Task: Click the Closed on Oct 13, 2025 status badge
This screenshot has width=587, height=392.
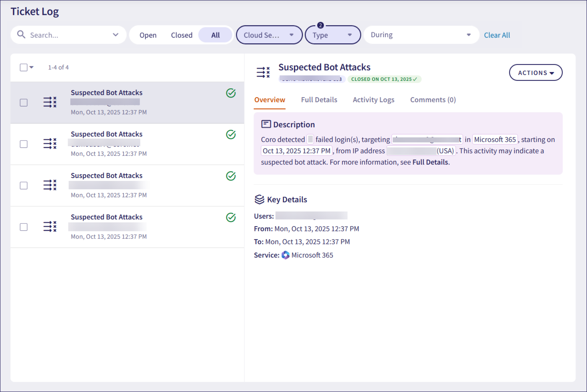Action: tap(384, 79)
